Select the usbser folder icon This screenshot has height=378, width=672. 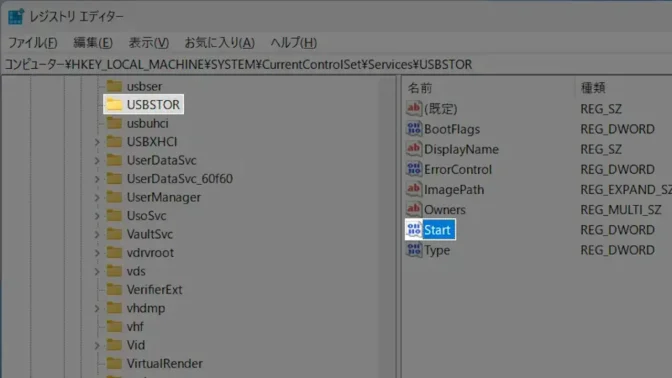[114, 86]
